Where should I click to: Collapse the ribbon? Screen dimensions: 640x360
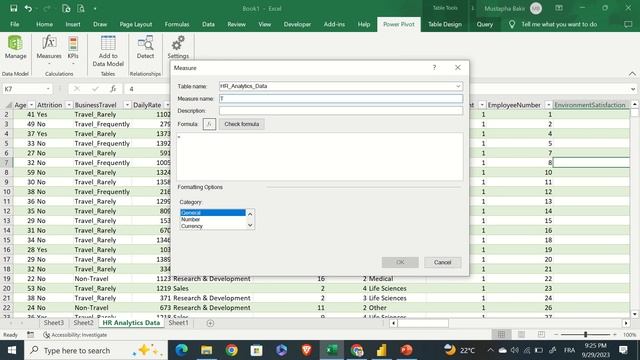[632, 73]
